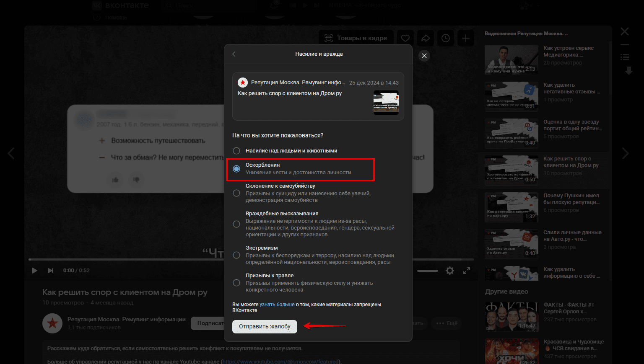This screenshot has width=644, height=364.
Task: Click channel avatar below the video
Action: click(x=52, y=323)
